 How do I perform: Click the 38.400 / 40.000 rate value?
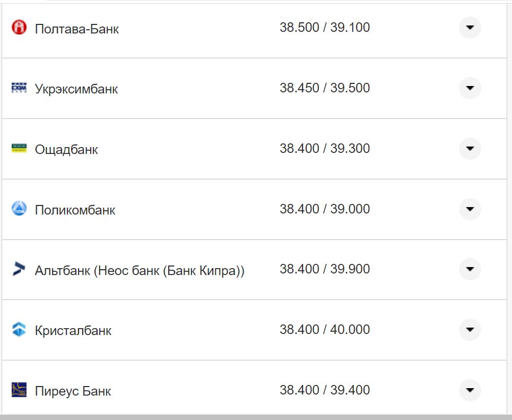pos(325,330)
